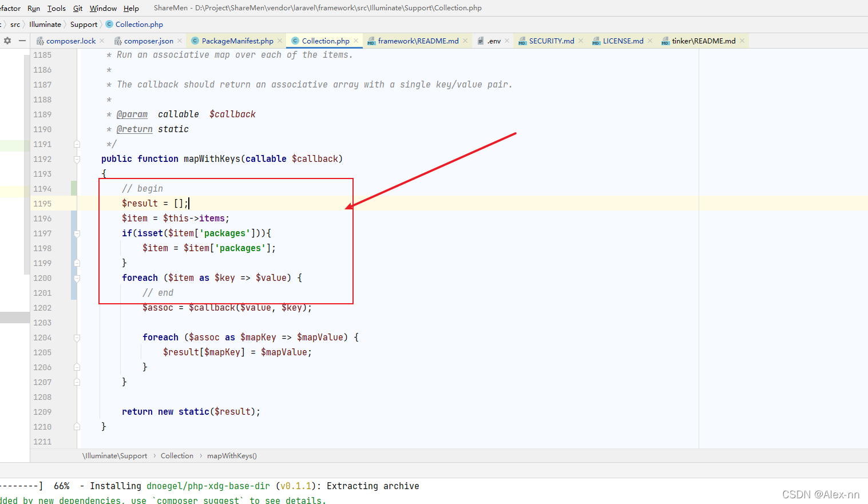This screenshot has width=868, height=504.
Task: Click the Illuminate breadcrumb in navigation bar
Action: 45,24
